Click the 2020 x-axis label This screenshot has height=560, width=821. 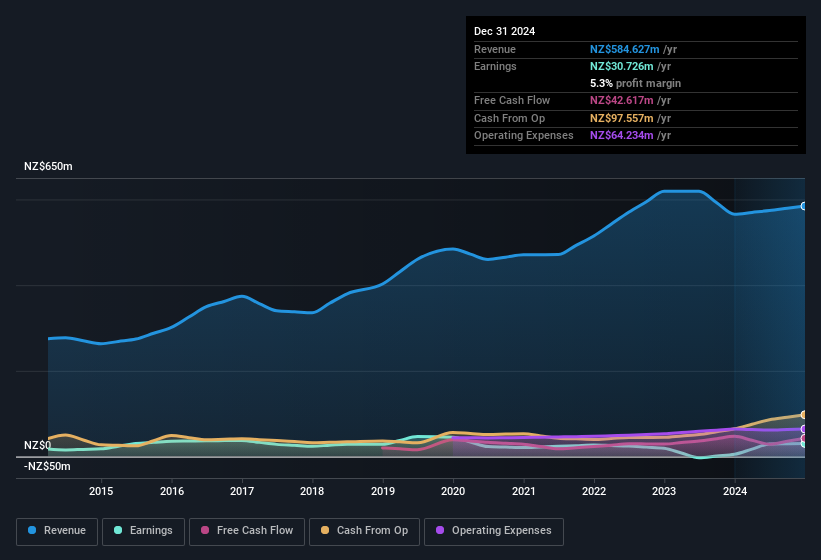[x=453, y=491]
